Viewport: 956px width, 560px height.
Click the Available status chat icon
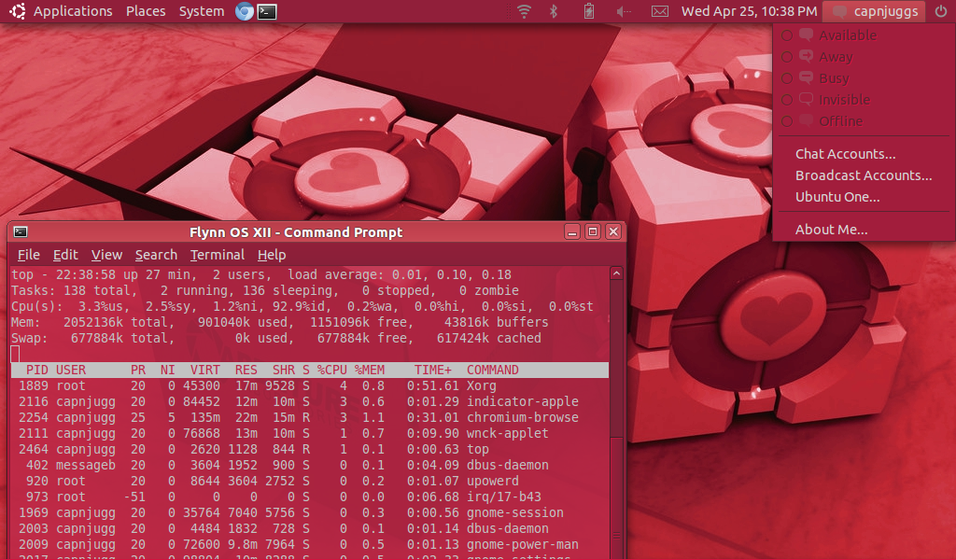click(806, 35)
